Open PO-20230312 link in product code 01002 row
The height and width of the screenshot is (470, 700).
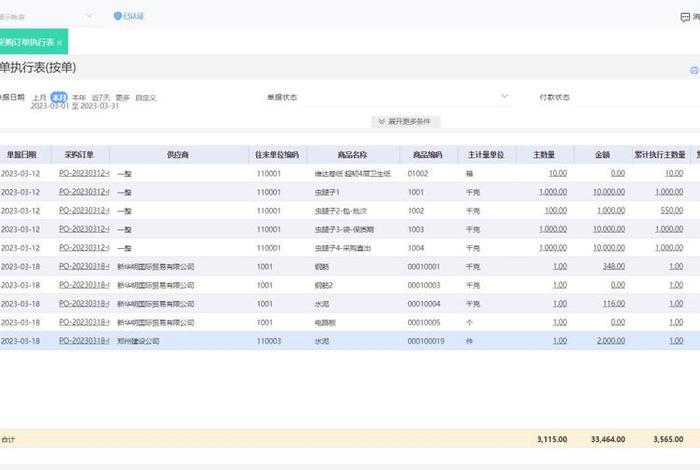pyautogui.click(x=84, y=173)
